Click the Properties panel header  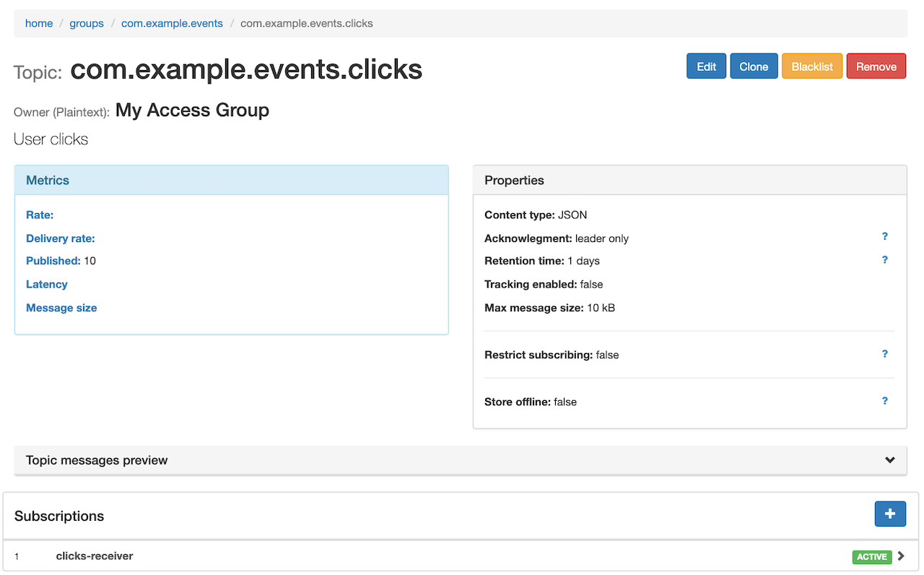tap(689, 181)
